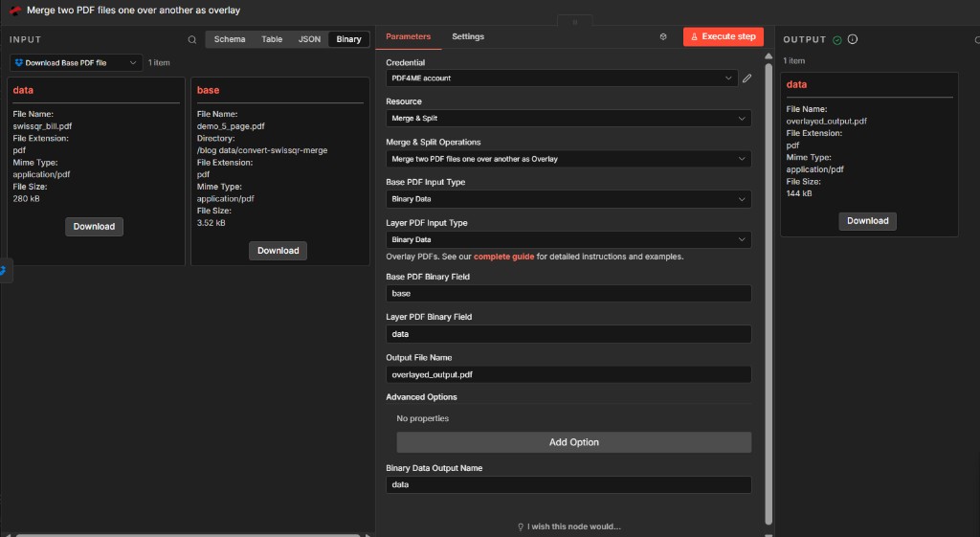Click the Output File Name input field
Image resolution: width=980 pixels, height=537 pixels.
point(568,374)
